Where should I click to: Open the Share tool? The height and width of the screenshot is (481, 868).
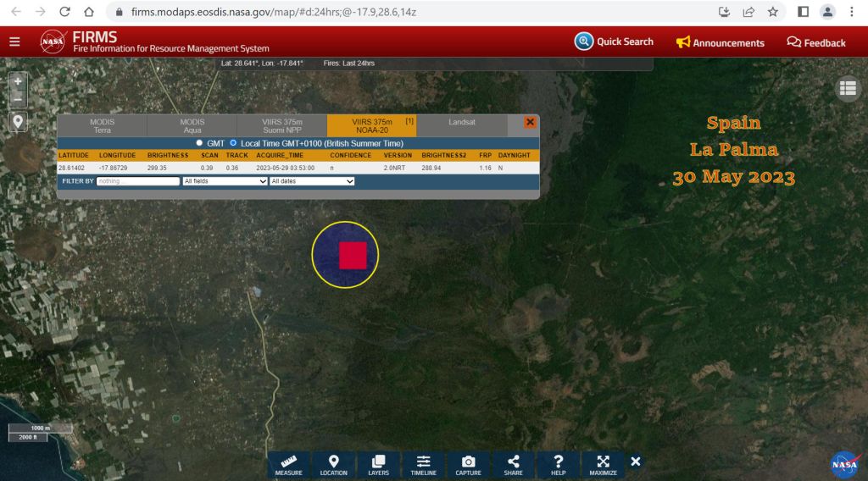coord(513,464)
